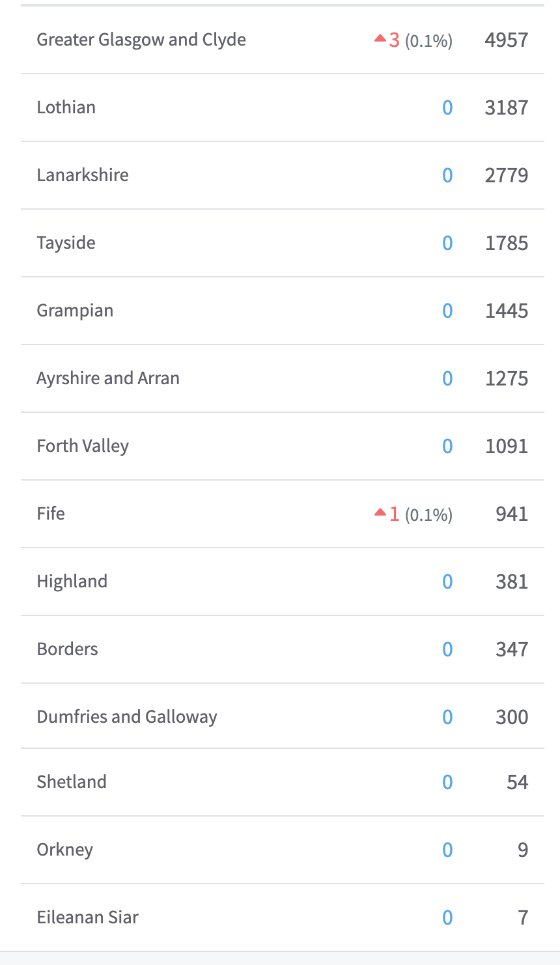This screenshot has height=965, width=560.
Task: Select the Orkney total of 9
Action: [522, 850]
